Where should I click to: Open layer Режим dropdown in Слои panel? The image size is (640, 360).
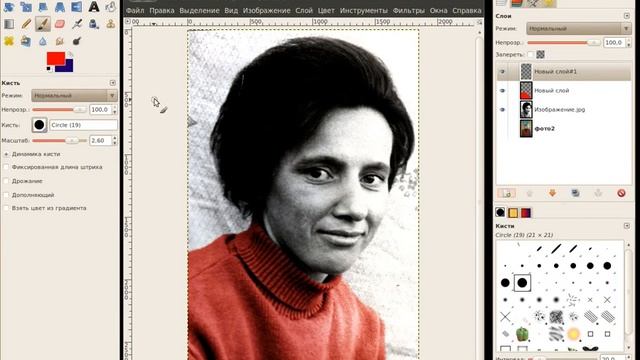[579, 29]
